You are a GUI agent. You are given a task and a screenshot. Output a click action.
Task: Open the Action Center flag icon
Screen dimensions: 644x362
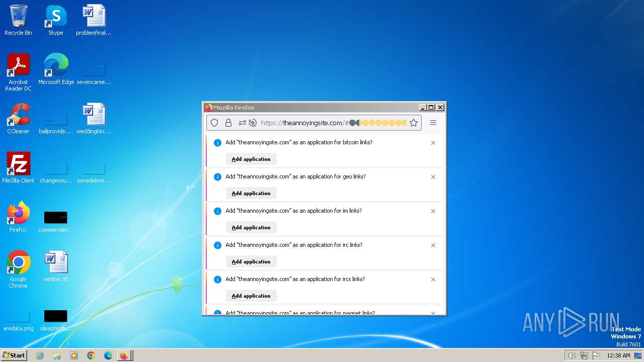(596, 355)
